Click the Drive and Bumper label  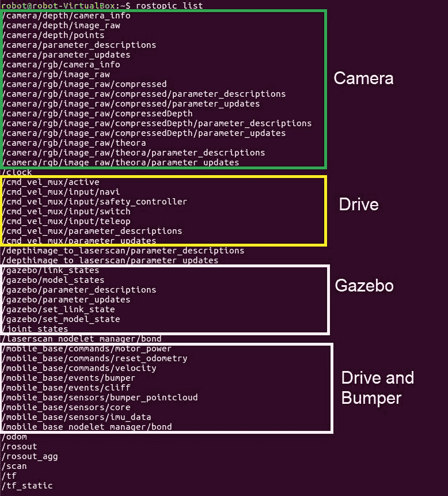tap(377, 387)
